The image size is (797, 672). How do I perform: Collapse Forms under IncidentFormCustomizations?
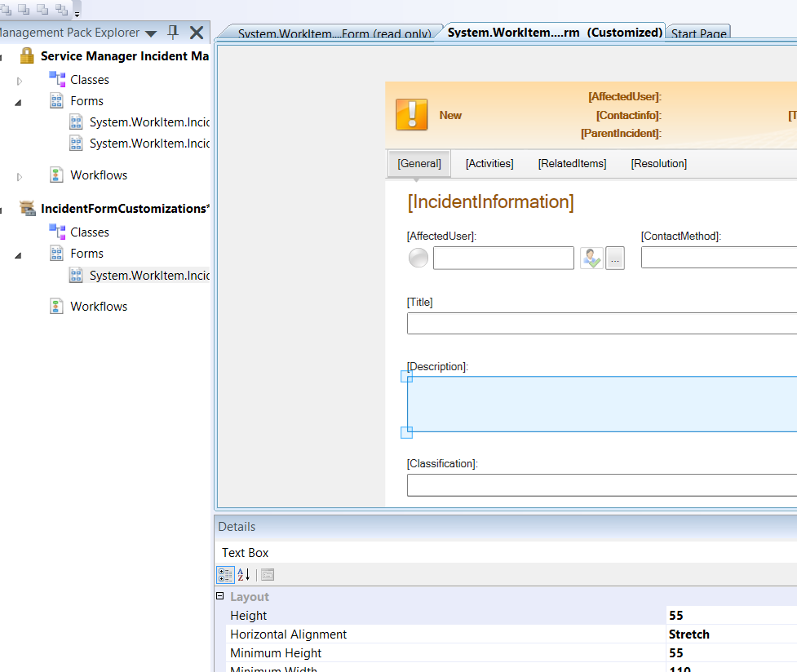point(18,255)
